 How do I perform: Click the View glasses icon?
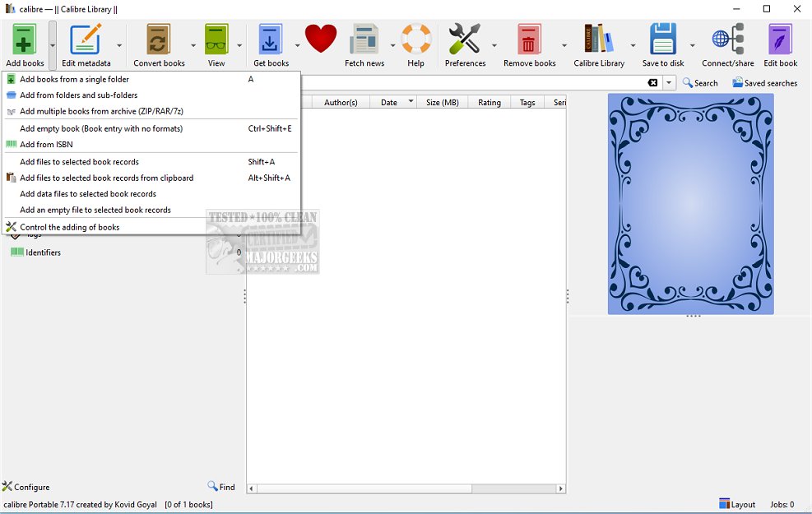coord(216,39)
